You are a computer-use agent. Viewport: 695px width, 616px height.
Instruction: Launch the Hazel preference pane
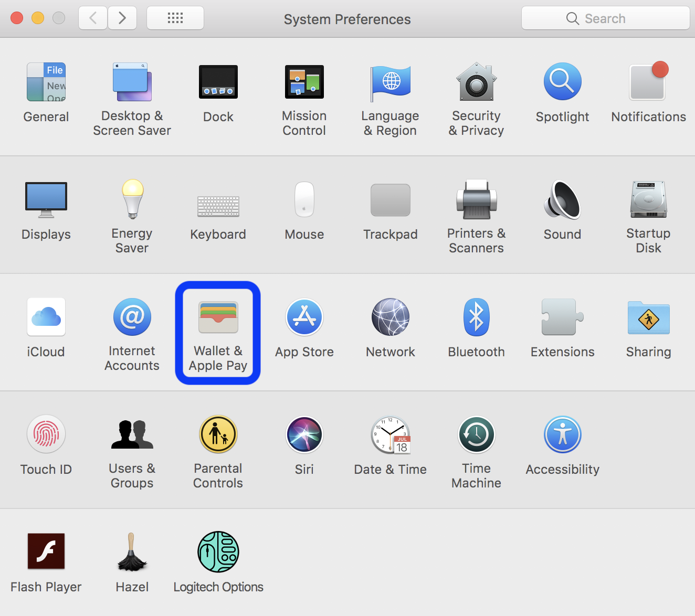click(132, 552)
